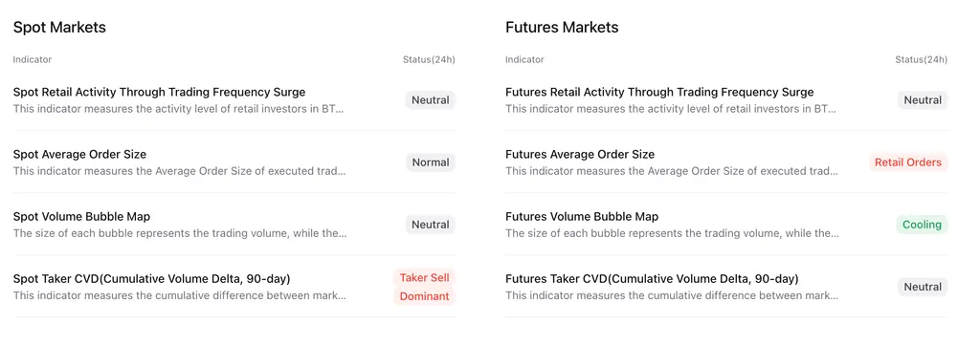Click the Neutral badge for Futures Retail Activity
The width and height of the screenshot is (980, 345).
pyautogui.click(x=924, y=99)
